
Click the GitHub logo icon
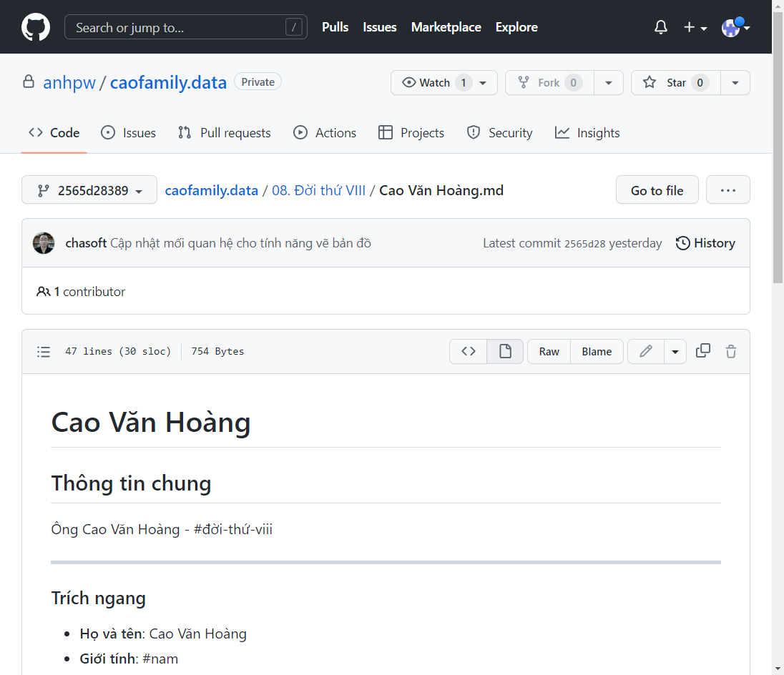36,27
